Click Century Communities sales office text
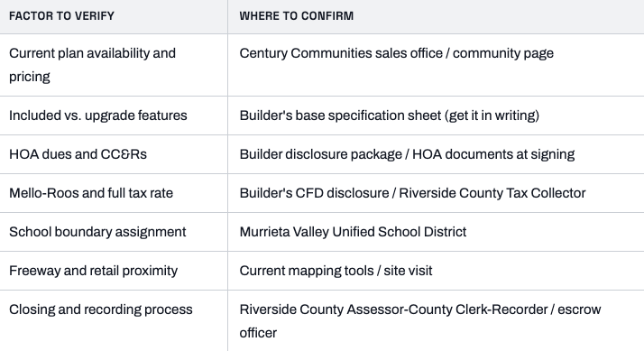 coord(341,53)
